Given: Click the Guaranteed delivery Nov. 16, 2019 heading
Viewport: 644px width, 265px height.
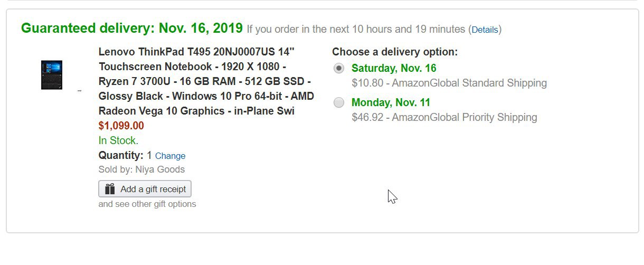Looking at the screenshot, I should (x=132, y=28).
